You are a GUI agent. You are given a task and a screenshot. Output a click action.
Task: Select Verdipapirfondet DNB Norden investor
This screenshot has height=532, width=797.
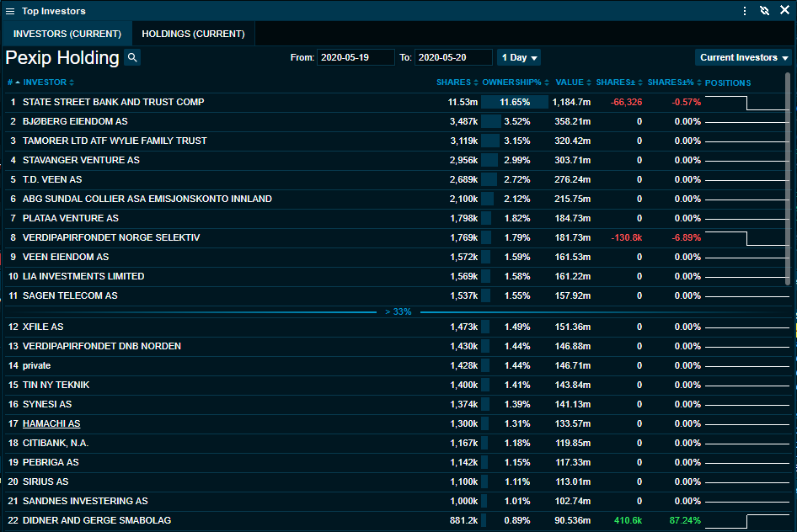click(102, 346)
